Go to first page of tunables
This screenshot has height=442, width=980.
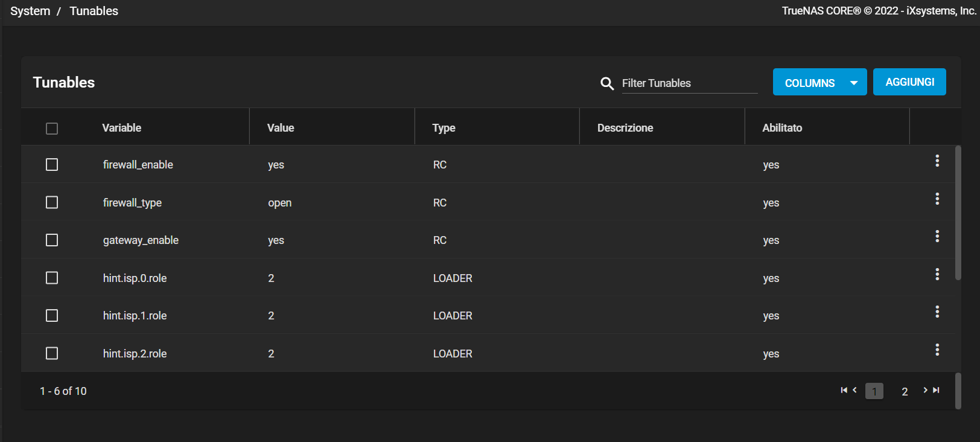[x=844, y=390]
